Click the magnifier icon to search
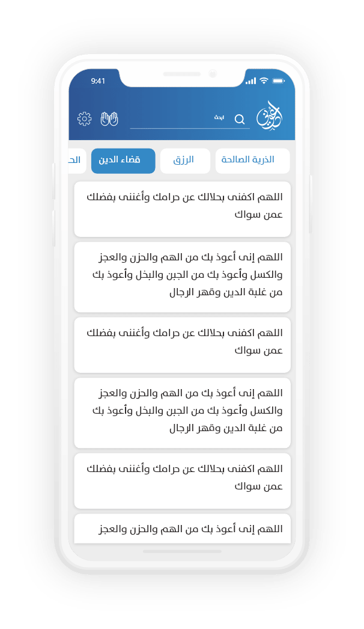This screenshot has height=629, width=364. [240, 119]
